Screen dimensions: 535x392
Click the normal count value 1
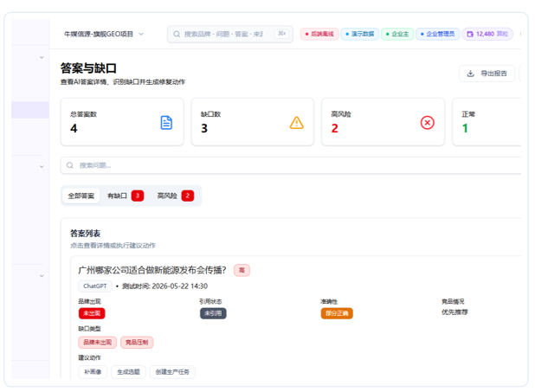click(x=465, y=128)
